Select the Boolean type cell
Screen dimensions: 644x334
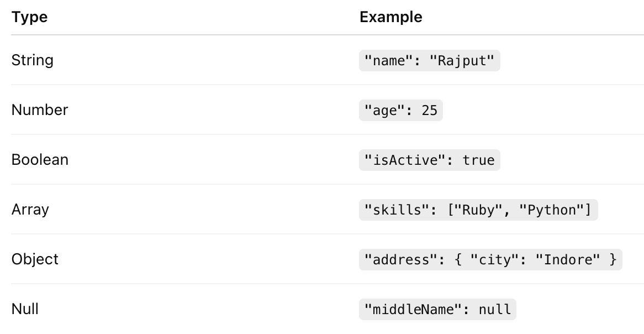click(x=40, y=160)
